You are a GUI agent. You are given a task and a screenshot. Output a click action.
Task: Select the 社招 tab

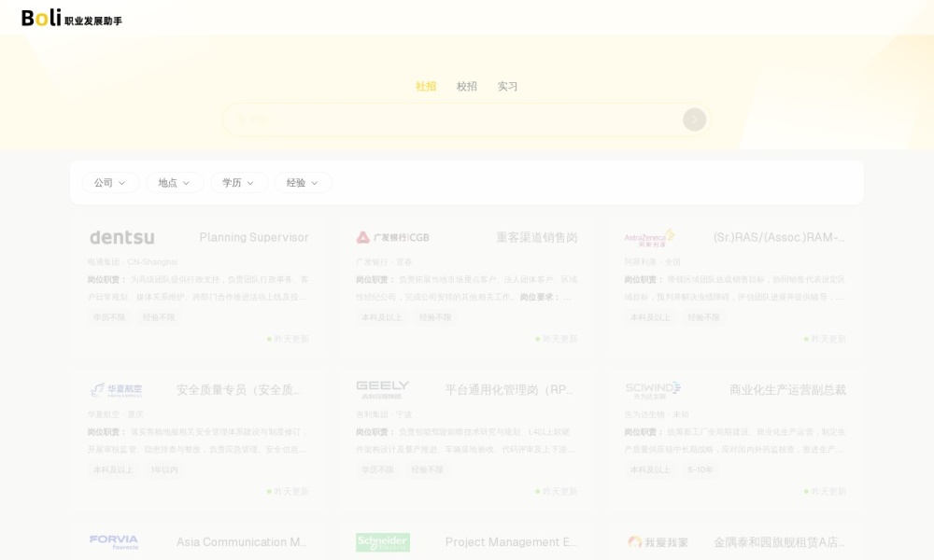pos(425,86)
